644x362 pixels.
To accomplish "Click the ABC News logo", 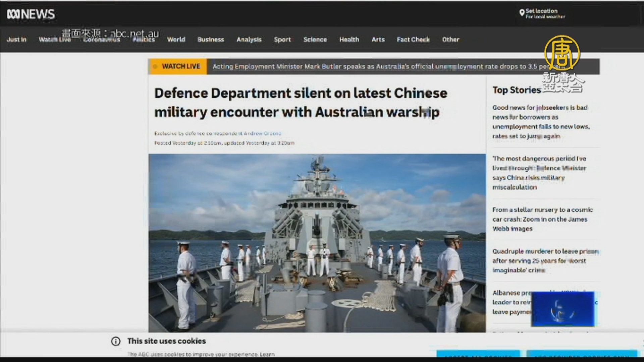I will point(31,14).
